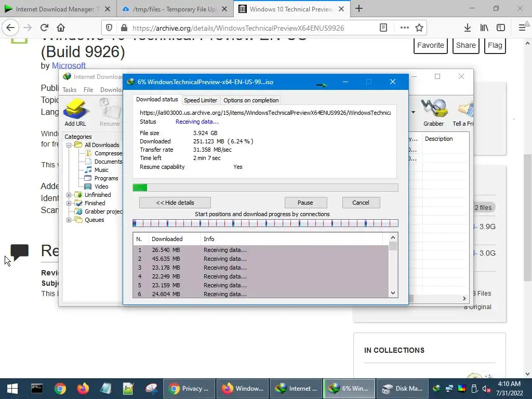Screen dimensions: 532x399
Task: Click the connections progress segment bar
Action: (265, 223)
